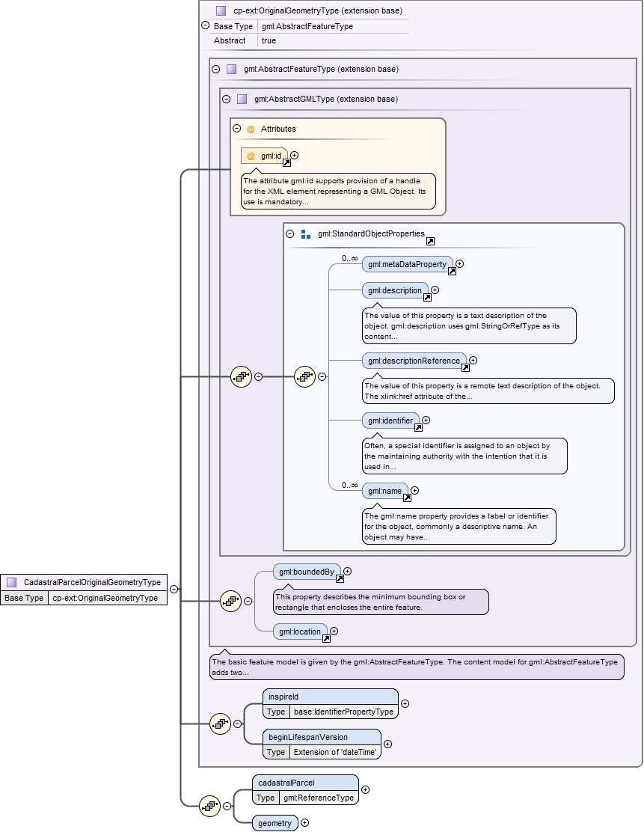The width and height of the screenshot is (644, 835).
Task: Expand the gml:metaDataProperty element
Action: pyautogui.click(x=460, y=263)
